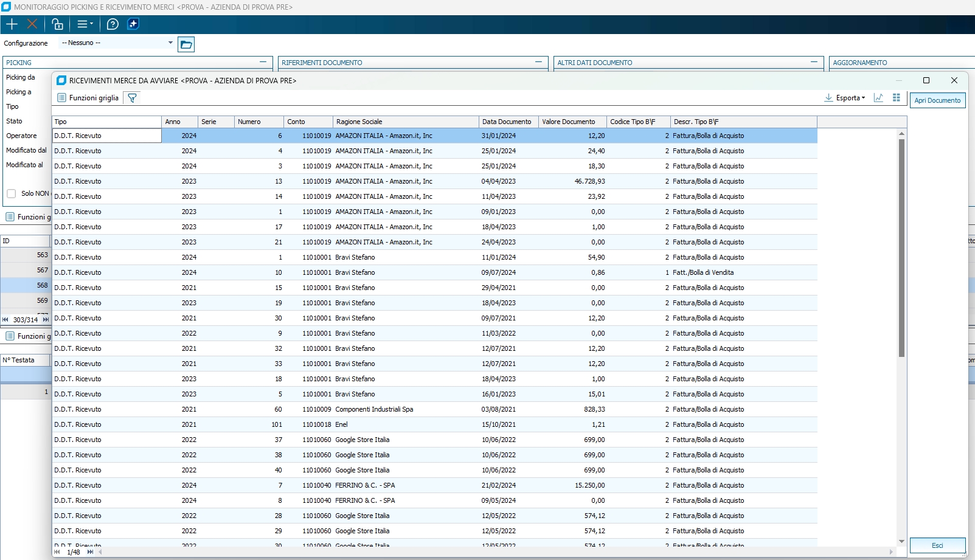Click the unlock padlock toolbar icon
Screen dimensions: 975x560
[57, 24]
